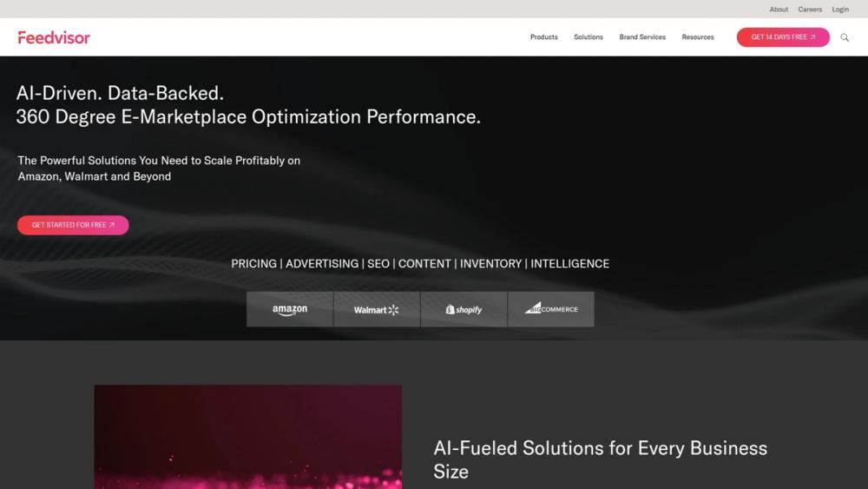Click the PRICING category text
Viewport: 868px width, 489px height.
point(253,263)
